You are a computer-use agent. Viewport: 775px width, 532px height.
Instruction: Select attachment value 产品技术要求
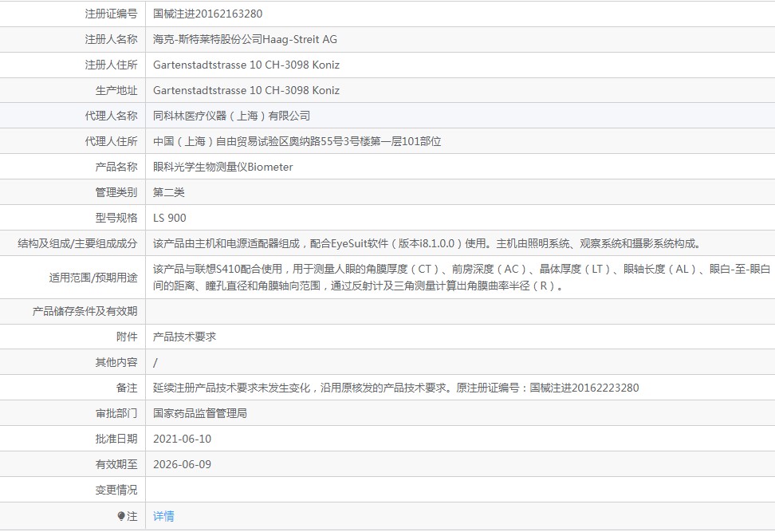coord(184,337)
